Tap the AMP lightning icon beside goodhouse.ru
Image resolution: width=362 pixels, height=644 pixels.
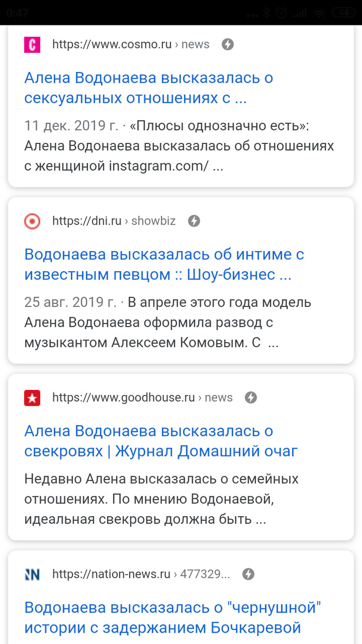click(x=251, y=398)
